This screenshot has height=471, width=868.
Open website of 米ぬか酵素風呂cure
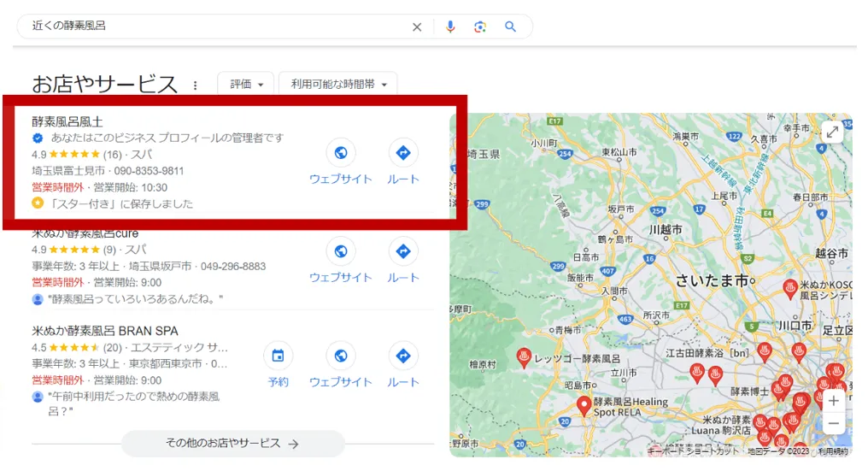(x=340, y=261)
